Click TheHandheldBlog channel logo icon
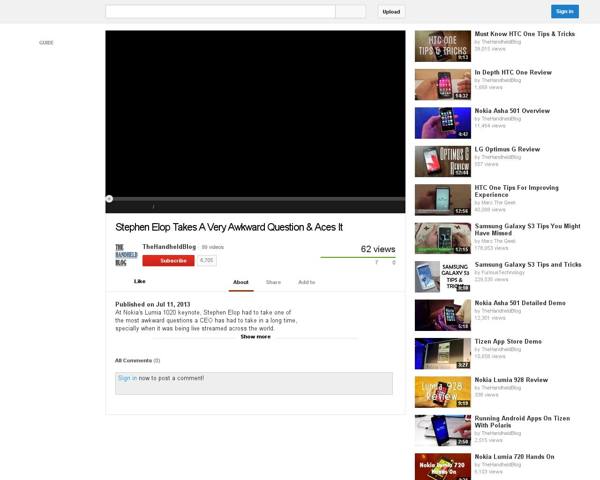Screen dimensions: 600x480 coord(124,253)
